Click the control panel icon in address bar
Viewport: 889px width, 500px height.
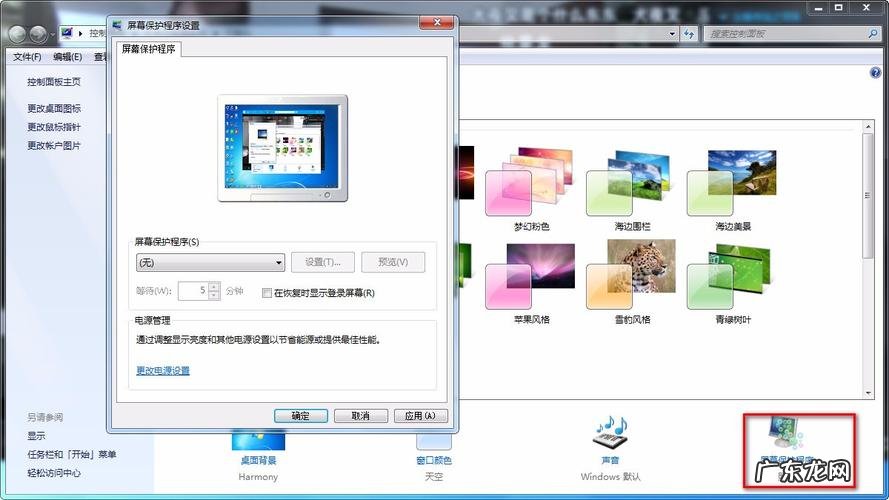(67, 33)
